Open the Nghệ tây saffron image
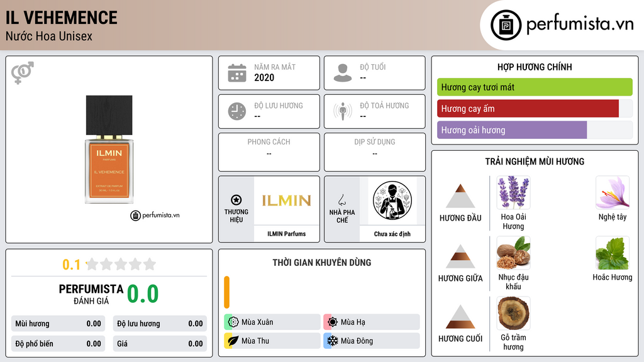Screen dimensions: 644x362 click(x=613, y=192)
